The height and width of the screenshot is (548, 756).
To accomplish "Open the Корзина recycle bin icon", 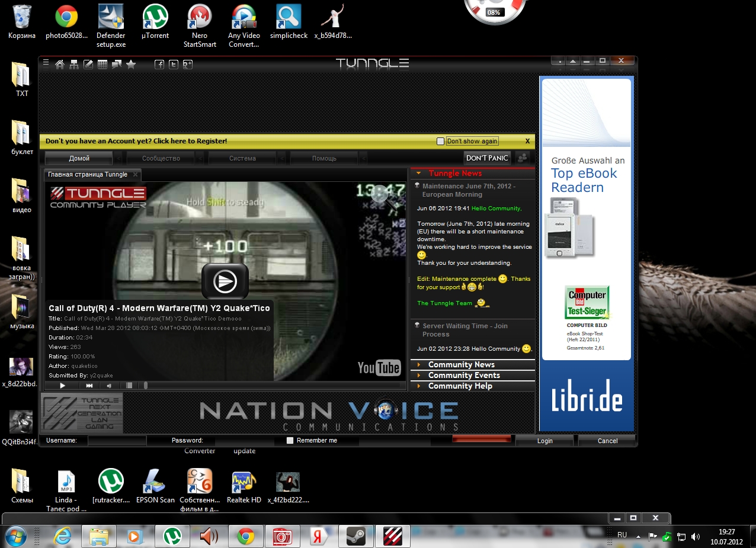I will coord(22,22).
